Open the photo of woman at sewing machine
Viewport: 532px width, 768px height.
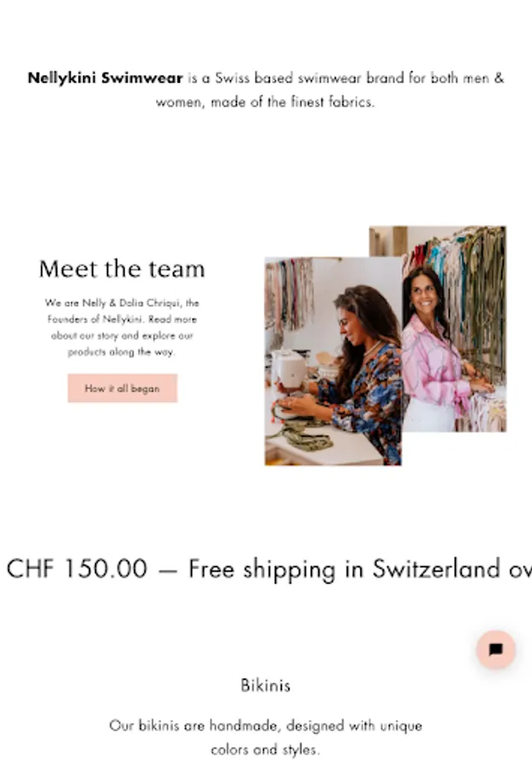pos(333,362)
